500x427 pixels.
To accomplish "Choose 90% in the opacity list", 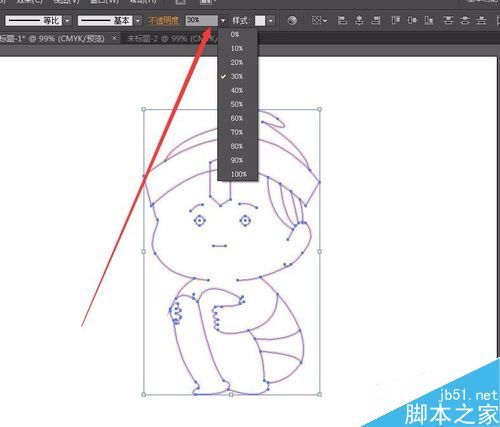I will tap(238, 160).
